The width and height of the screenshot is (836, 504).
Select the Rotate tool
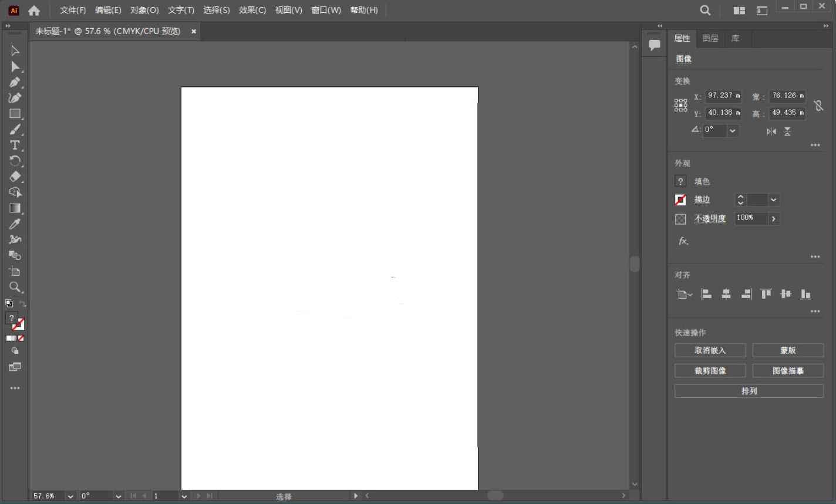pos(15,161)
